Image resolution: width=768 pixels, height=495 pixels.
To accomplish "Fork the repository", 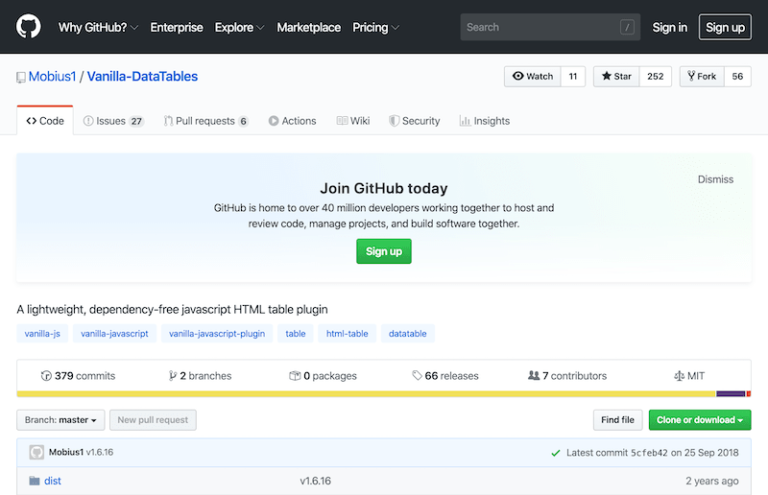I will [701, 77].
